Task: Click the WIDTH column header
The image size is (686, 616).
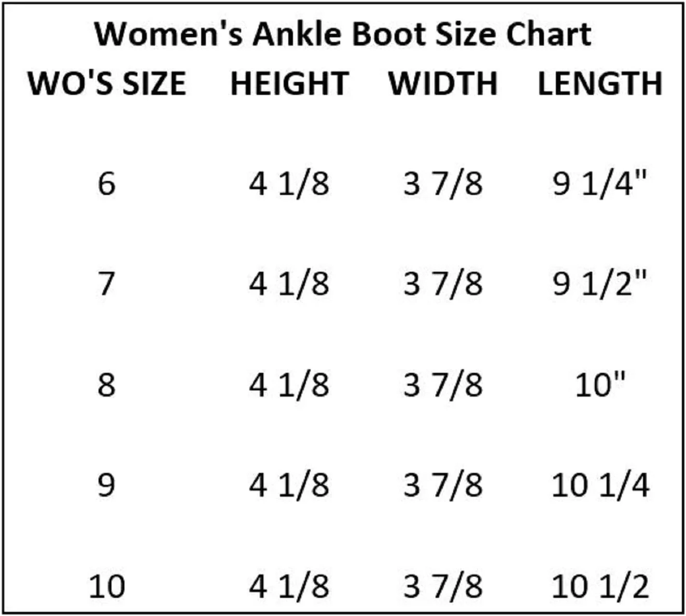Action: pyautogui.click(x=443, y=83)
